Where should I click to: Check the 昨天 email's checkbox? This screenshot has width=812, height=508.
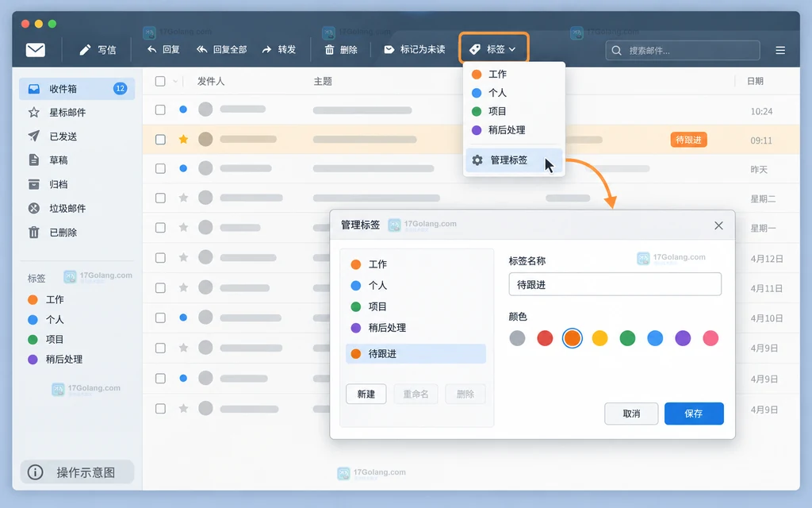point(160,168)
